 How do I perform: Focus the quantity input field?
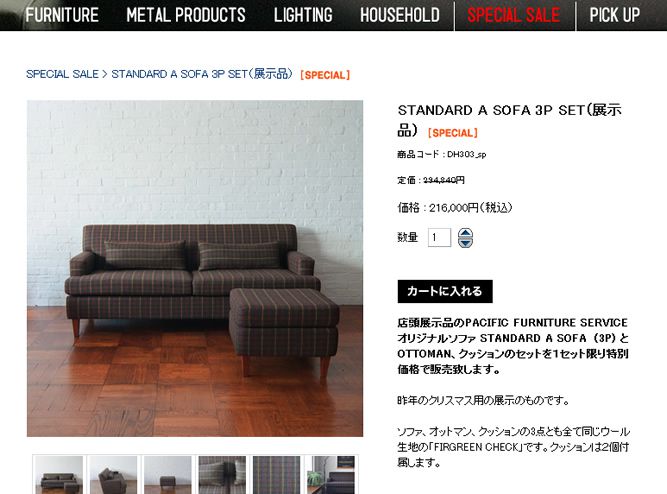tap(439, 237)
